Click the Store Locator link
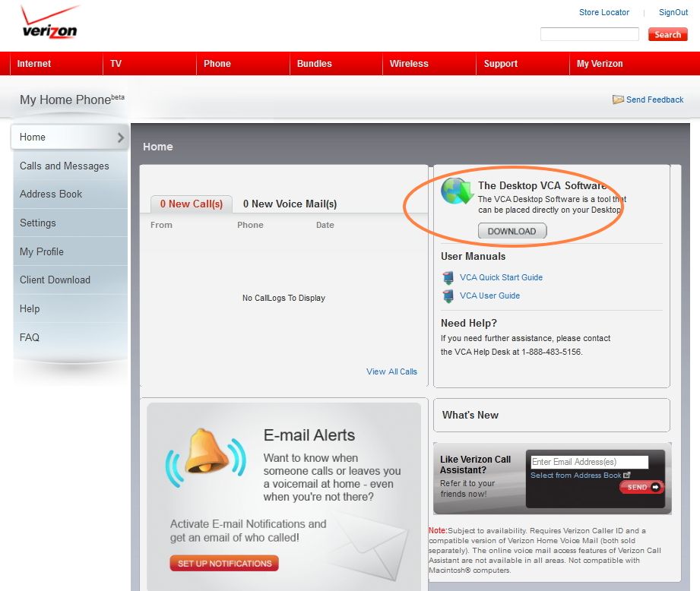The height and width of the screenshot is (591, 700). click(x=604, y=12)
